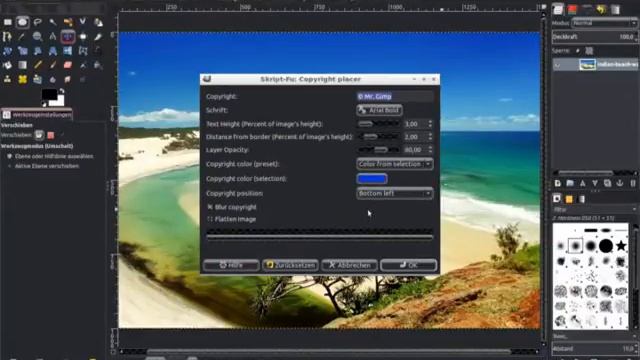Select the Alignment tool
The image size is (640, 360).
click(83, 37)
